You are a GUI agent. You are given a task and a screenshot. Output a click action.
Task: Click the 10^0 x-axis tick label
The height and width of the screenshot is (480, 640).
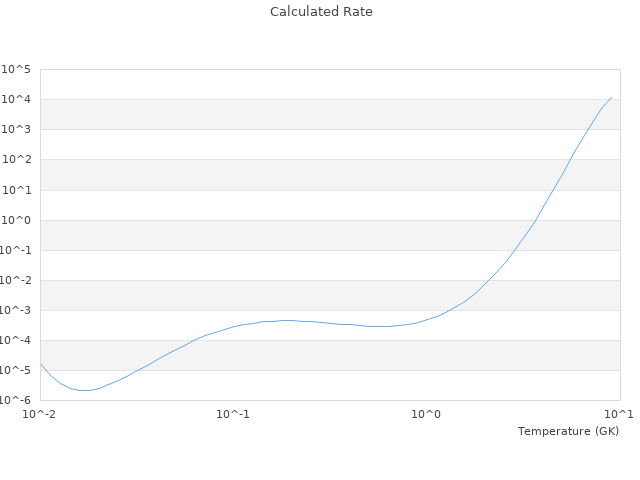point(427,414)
